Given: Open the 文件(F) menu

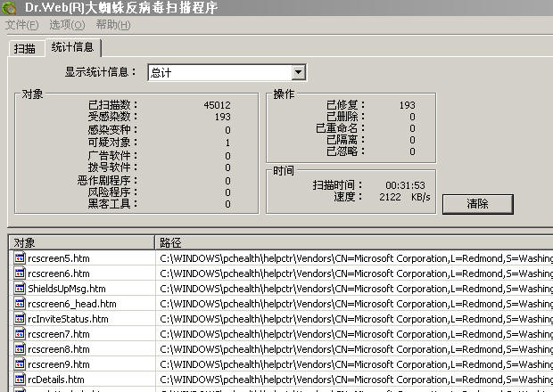Looking at the screenshot, I should tap(22, 25).
